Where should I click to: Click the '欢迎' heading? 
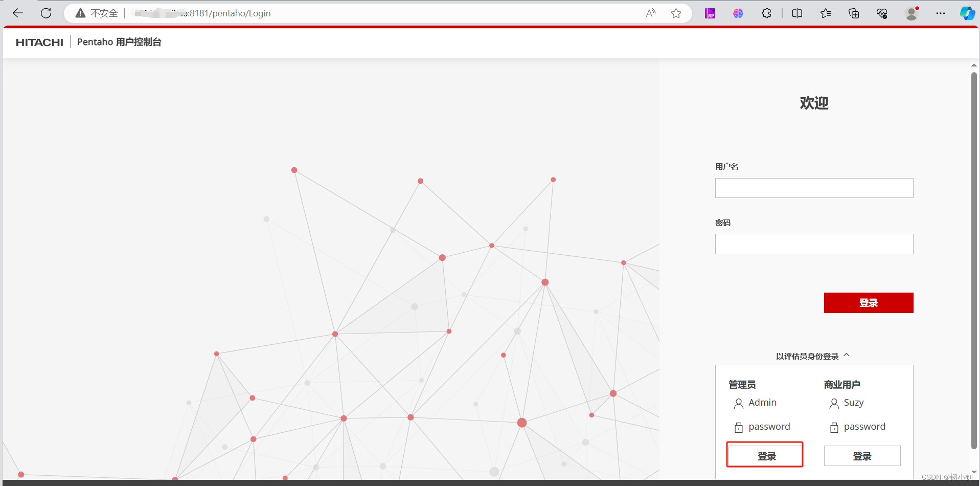tap(814, 103)
